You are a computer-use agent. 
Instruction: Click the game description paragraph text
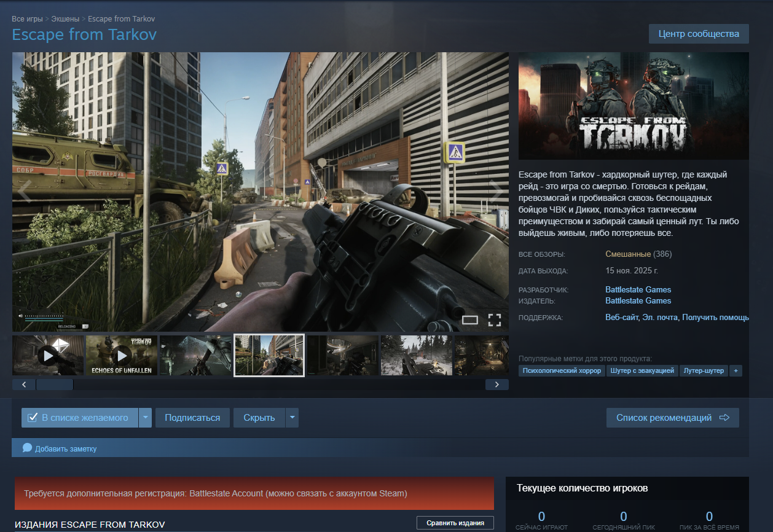pyautogui.click(x=629, y=204)
